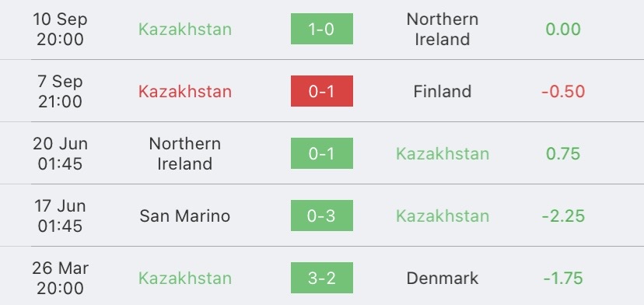Click Finland team name
Image resolution: width=644 pixels, height=305 pixels.
[443, 91]
